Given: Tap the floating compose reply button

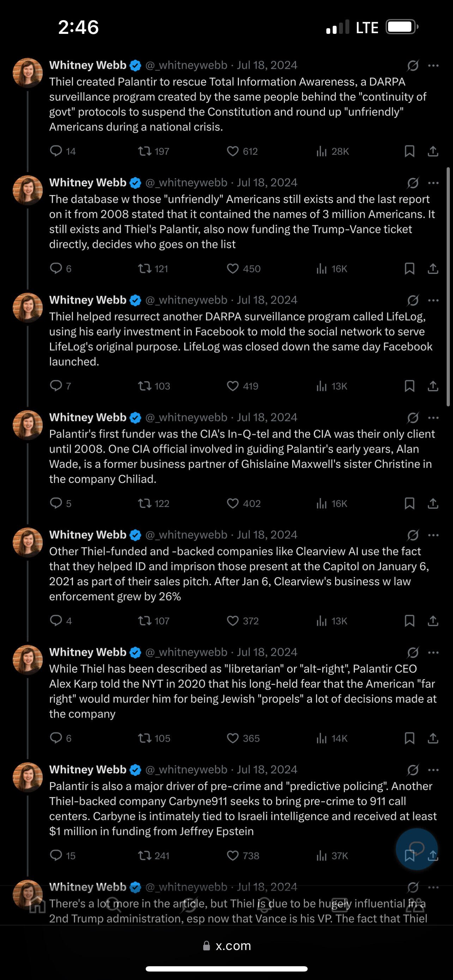Looking at the screenshot, I should pos(417,849).
